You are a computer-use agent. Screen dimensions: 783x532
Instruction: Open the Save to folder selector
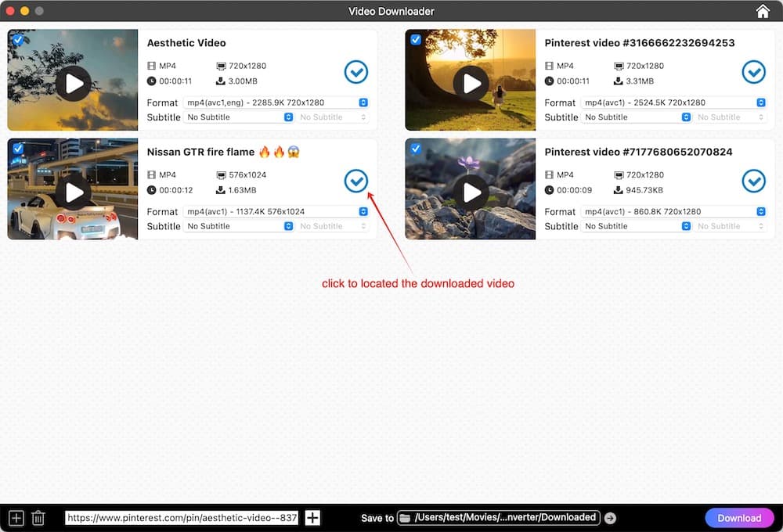point(497,517)
